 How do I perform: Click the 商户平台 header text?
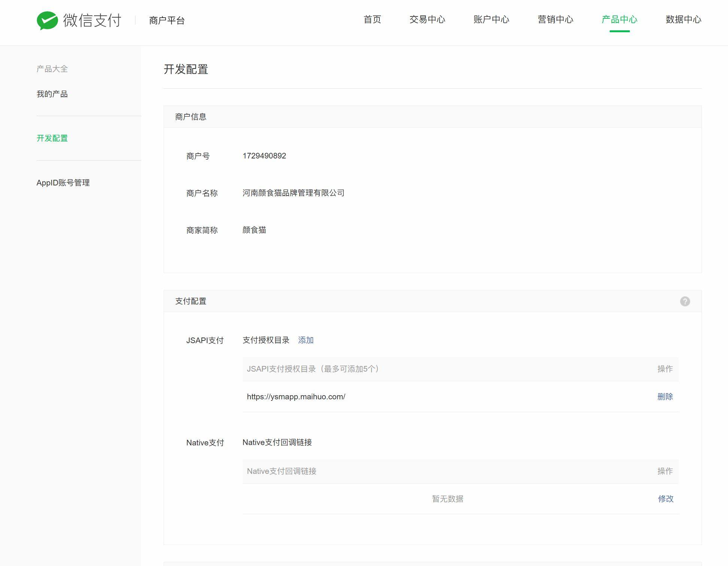pos(167,21)
